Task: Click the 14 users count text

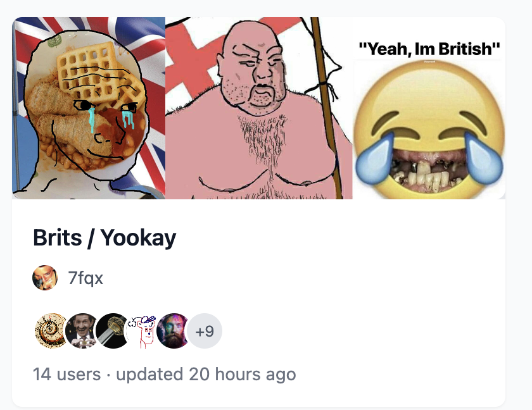Action: coord(67,375)
